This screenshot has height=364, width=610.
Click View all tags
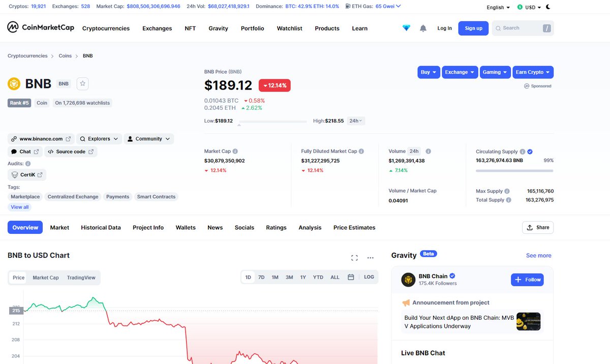pos(20,207)
